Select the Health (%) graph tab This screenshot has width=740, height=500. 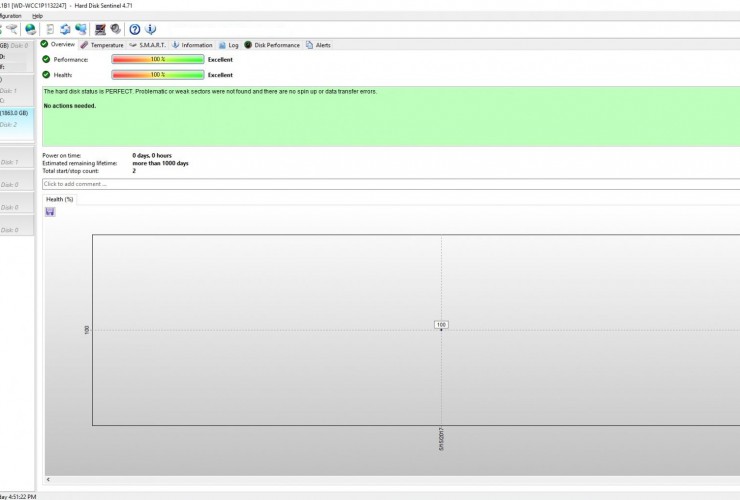tap(60, 199)
